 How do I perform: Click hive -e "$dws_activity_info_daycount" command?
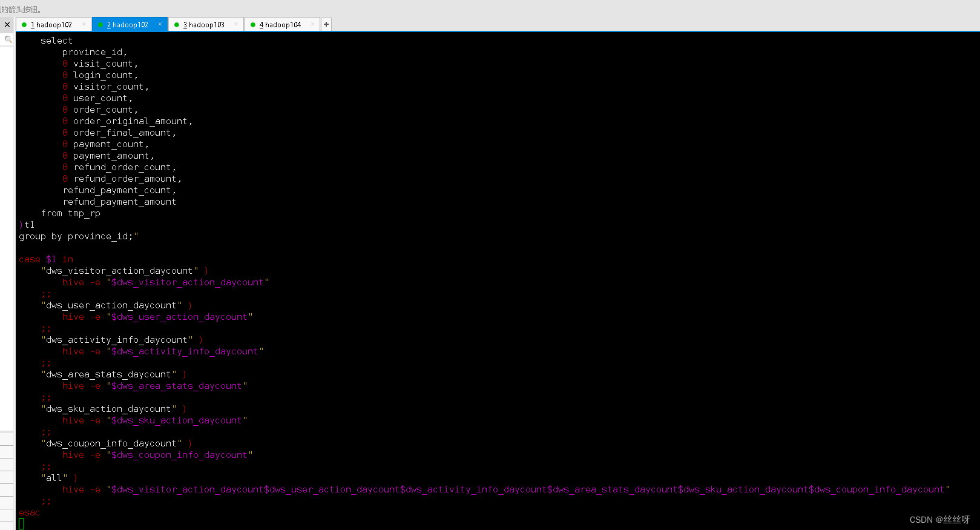coord(163,351)
